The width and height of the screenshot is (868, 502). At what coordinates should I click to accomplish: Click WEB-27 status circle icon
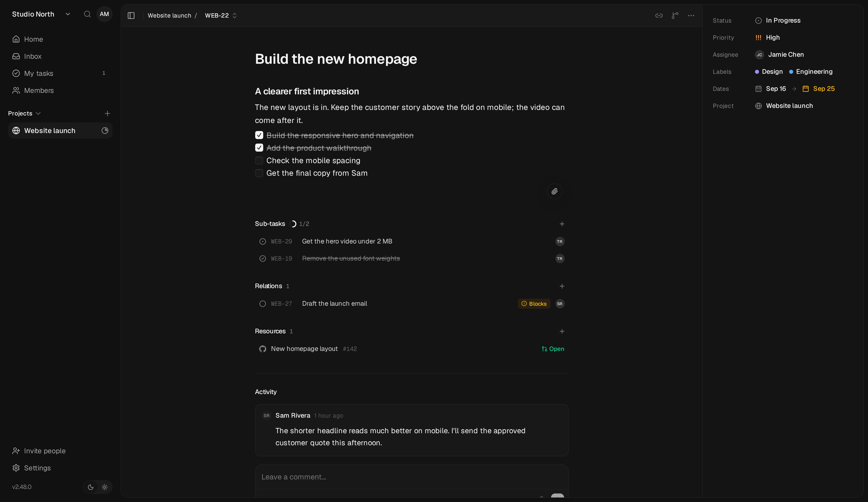(262, 304)
